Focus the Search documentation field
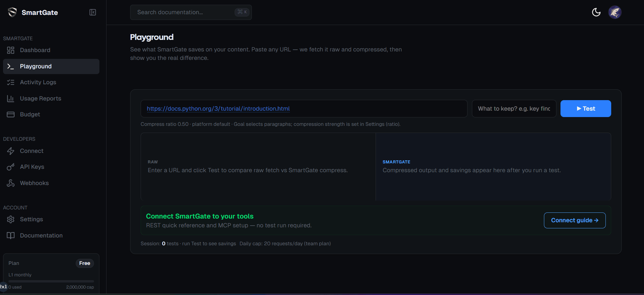 tap(191, 12)
